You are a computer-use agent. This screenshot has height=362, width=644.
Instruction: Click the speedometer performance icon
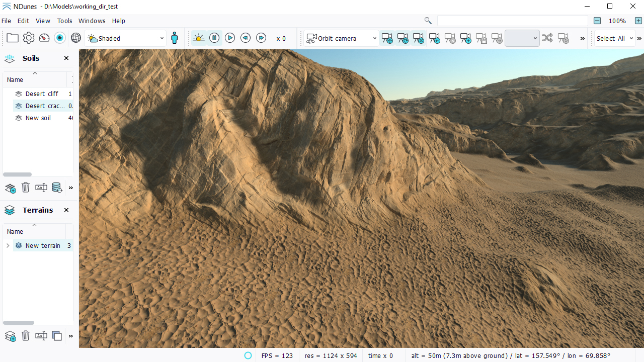point(44,38)
